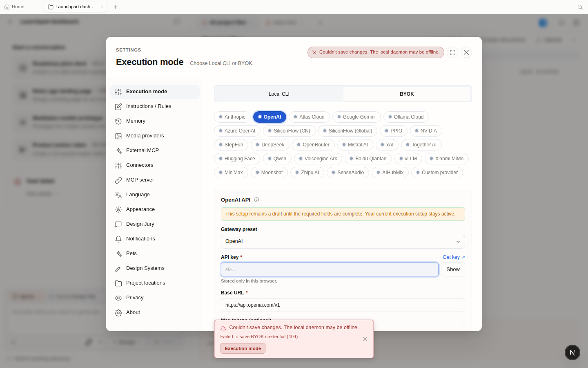588x368 pixels.
Task: Open the Gateway preset dropdown
Action: click(343, 242)
